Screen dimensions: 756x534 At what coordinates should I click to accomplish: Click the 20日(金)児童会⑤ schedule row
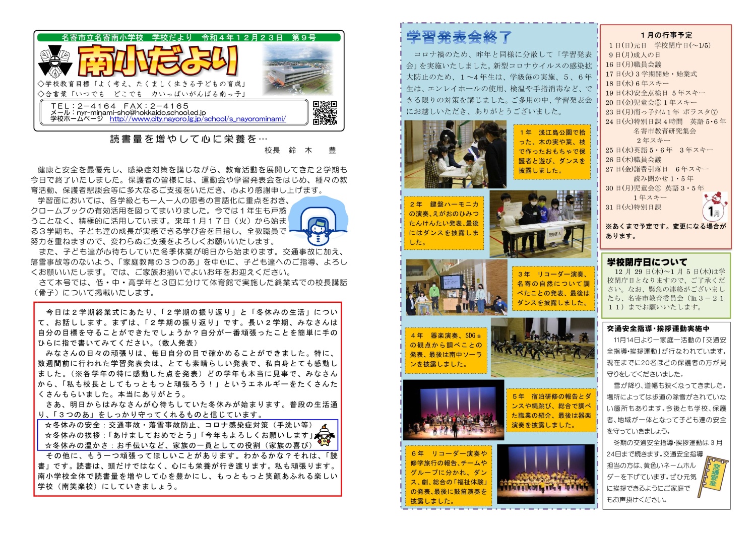(x=652, y=102)
